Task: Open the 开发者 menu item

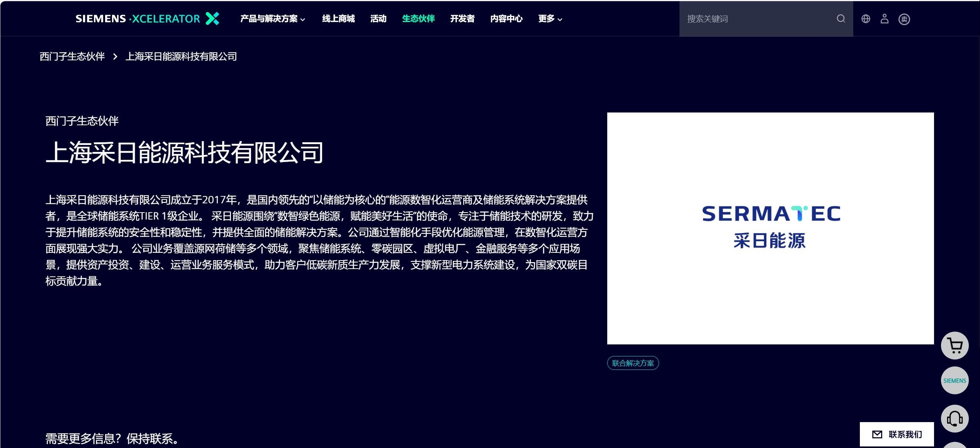Action: (462, 19)
